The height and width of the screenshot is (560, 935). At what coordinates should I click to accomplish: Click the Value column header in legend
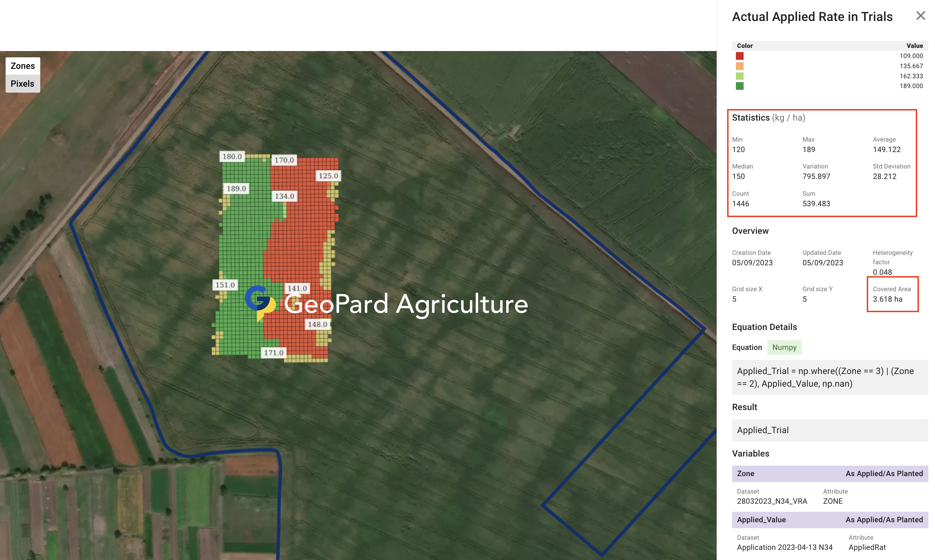(914, 46)
